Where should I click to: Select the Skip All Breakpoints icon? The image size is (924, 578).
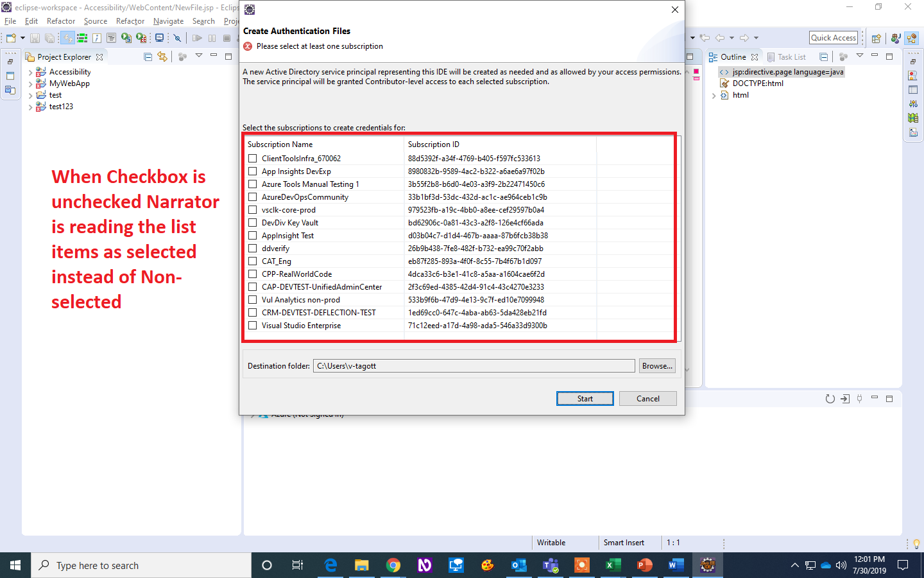coord(177,38)
